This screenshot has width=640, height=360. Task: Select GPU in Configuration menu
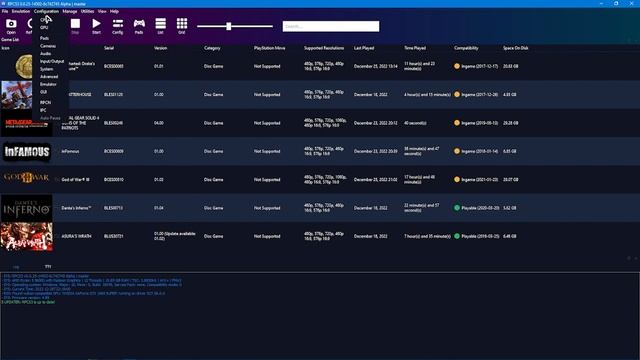(x=44, y=28)
